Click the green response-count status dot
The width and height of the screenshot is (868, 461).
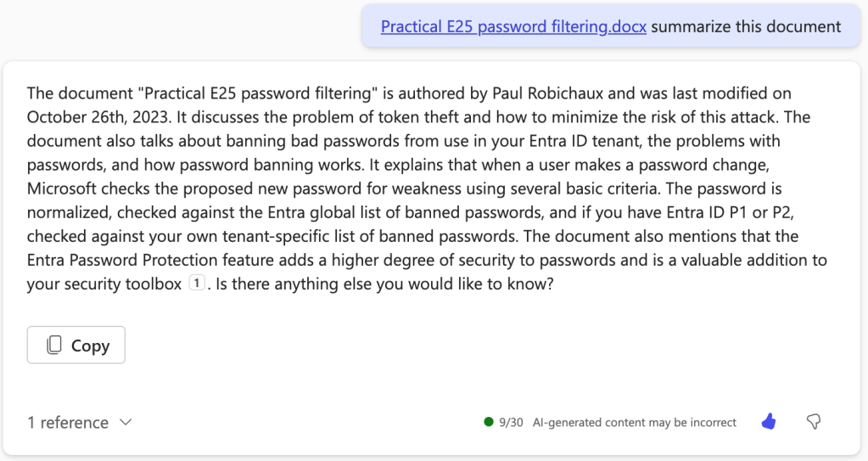tap(488, 422)
